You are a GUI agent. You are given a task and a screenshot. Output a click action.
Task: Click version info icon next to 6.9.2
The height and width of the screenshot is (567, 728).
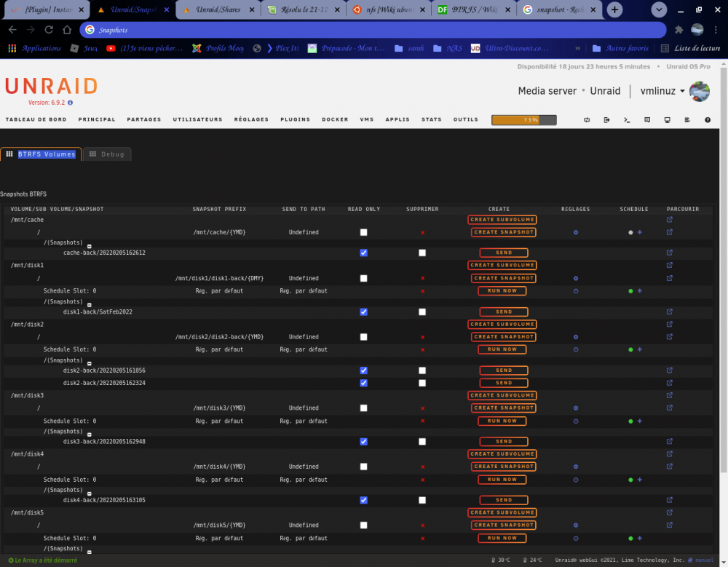pyautogui.click(x=70, y=103)
